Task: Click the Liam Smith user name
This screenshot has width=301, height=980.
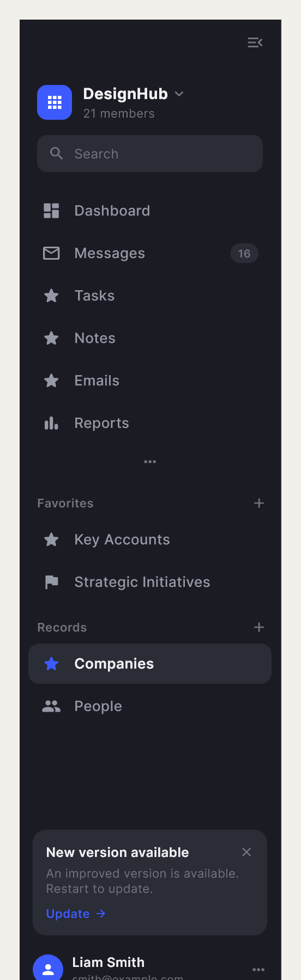Action: (109, 963)
